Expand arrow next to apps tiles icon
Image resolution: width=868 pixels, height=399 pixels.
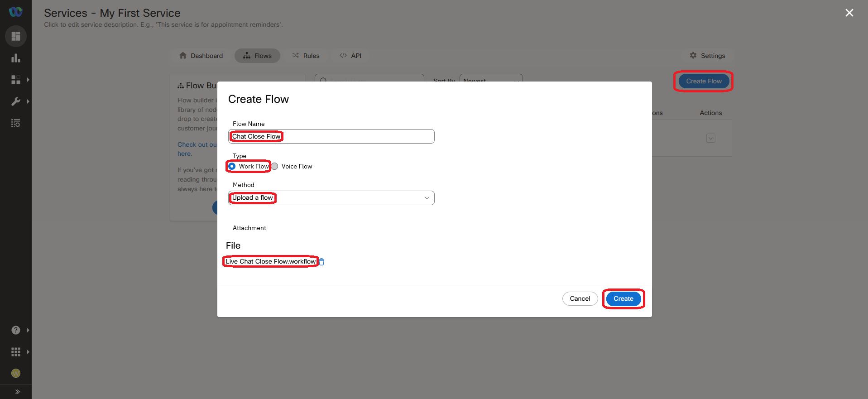[28, 80]
